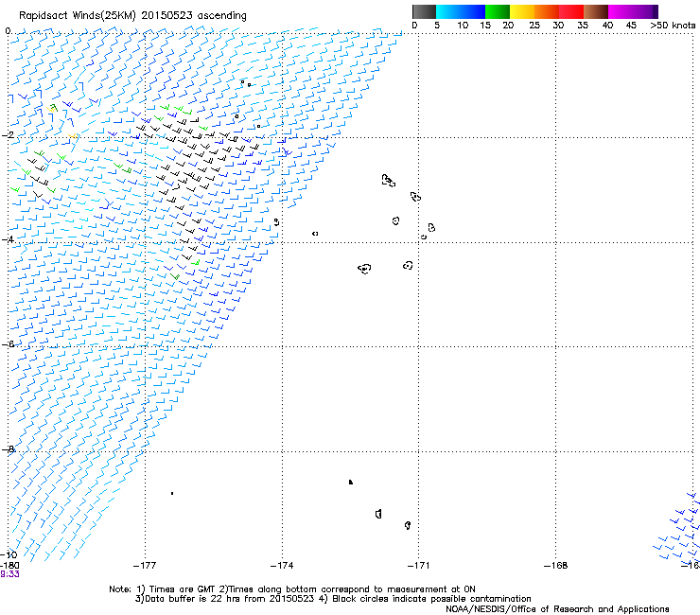Click the green 15-20 knots legend swatch

point(498,11)
